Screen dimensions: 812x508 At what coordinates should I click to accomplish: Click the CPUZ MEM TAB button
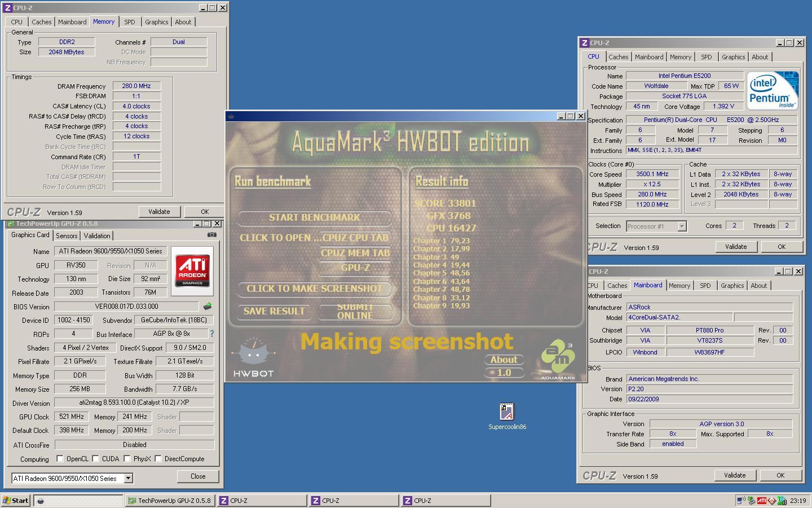point(355,253)
